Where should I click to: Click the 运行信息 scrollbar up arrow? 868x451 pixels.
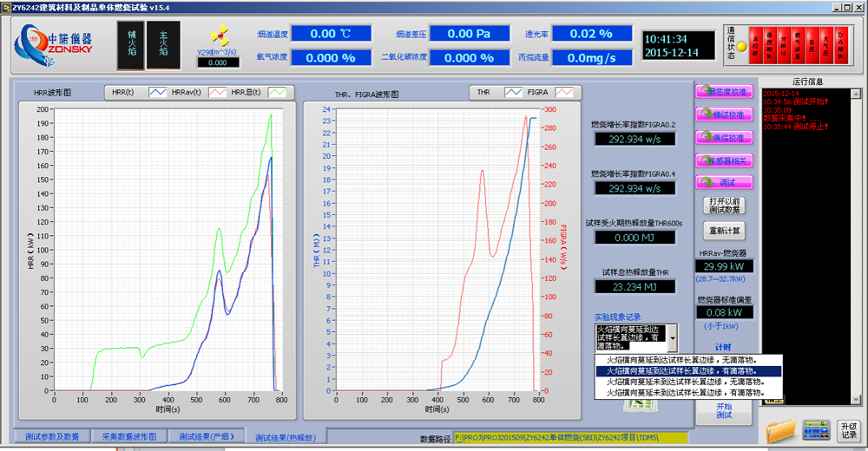pos(856,94)
